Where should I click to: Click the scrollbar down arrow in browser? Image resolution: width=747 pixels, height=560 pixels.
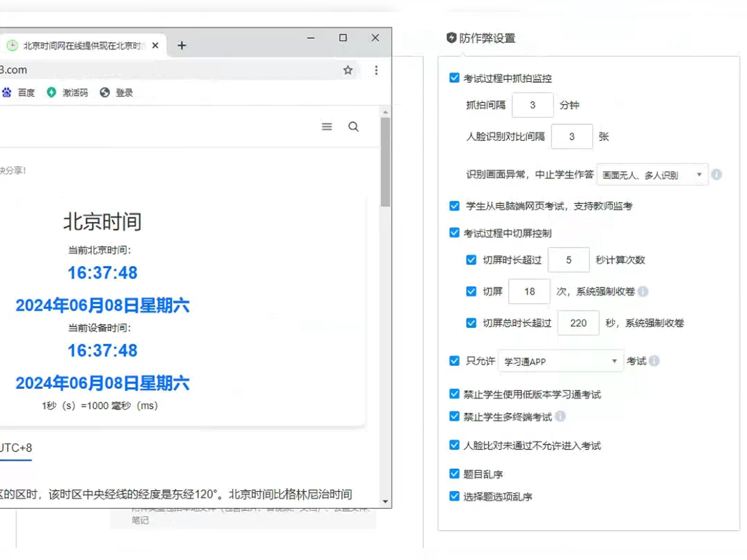(385, 501)
